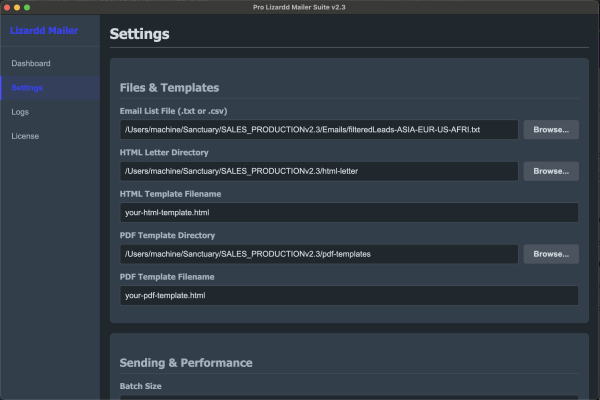
Task: Click the HTML Template Filename field
Action: (x=348, y=213)
